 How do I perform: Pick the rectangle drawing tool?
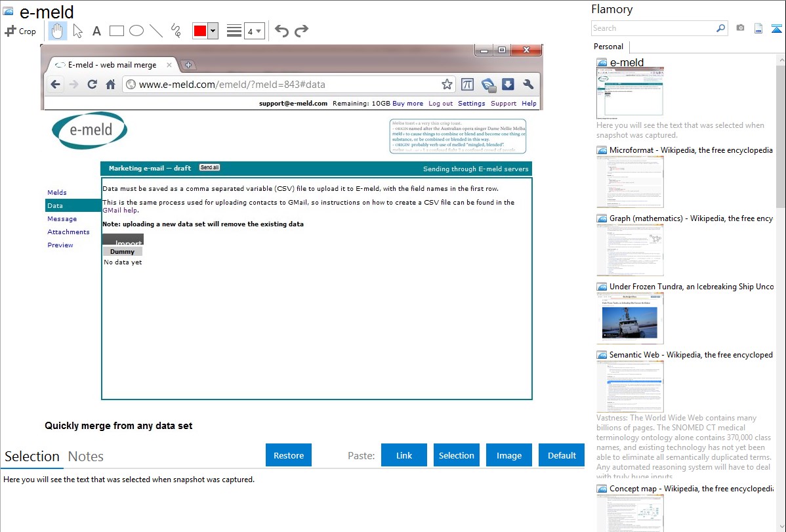116,31
